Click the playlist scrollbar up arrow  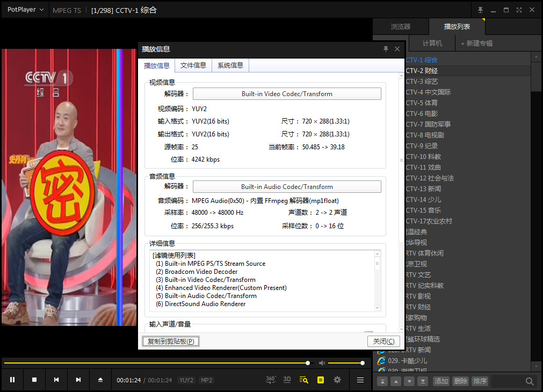tap(536, 56)
